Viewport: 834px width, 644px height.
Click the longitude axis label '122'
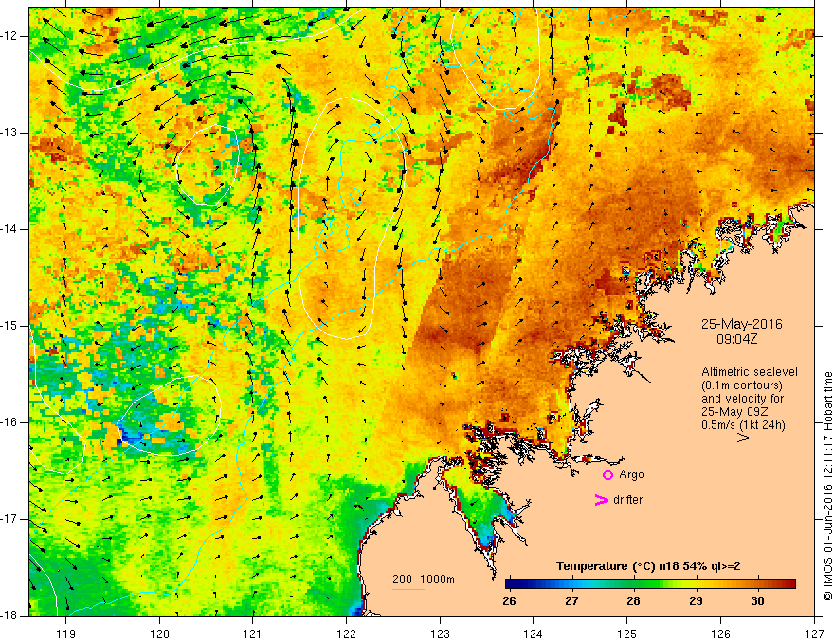point(346,634)
